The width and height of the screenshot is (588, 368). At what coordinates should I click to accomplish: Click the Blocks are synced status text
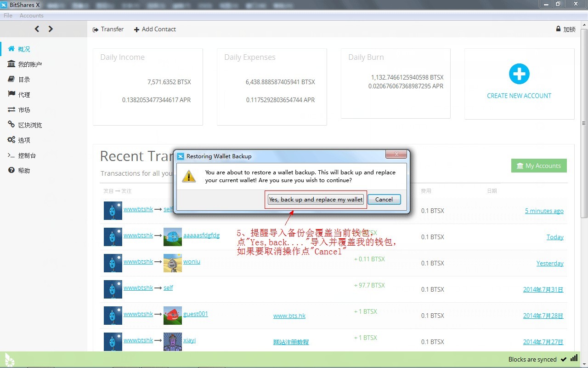click(532, 359)
